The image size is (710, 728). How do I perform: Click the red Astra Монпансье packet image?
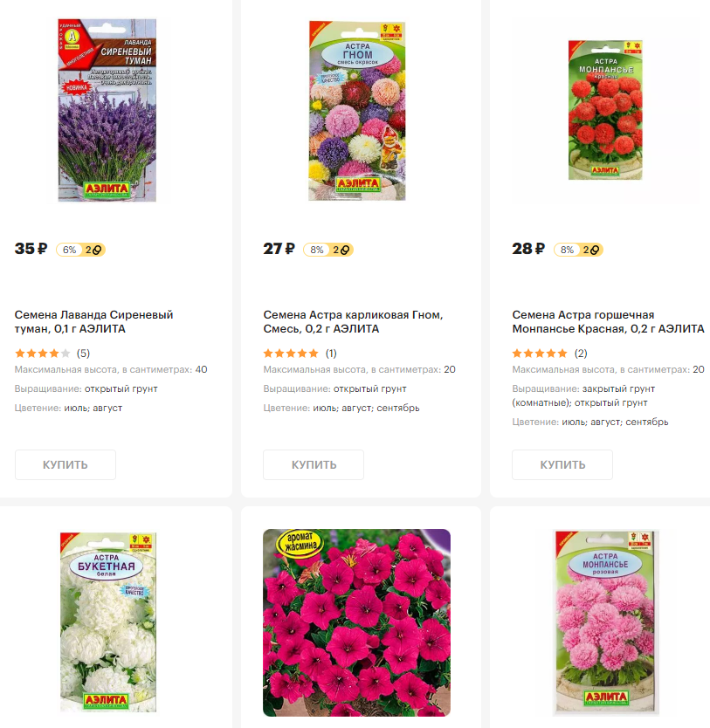(605, 110)
